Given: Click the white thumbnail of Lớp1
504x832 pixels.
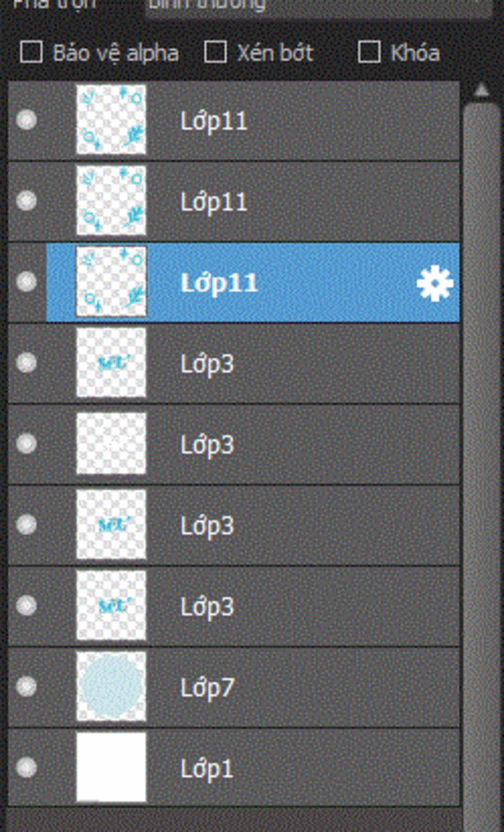Looking at the screenshot, I should click(111, 767).
